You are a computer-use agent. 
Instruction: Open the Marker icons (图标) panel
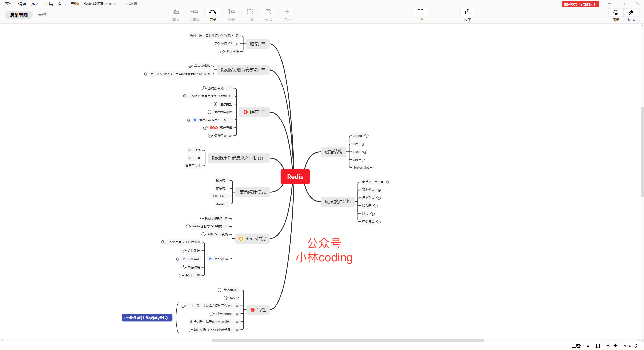point(616,13)
